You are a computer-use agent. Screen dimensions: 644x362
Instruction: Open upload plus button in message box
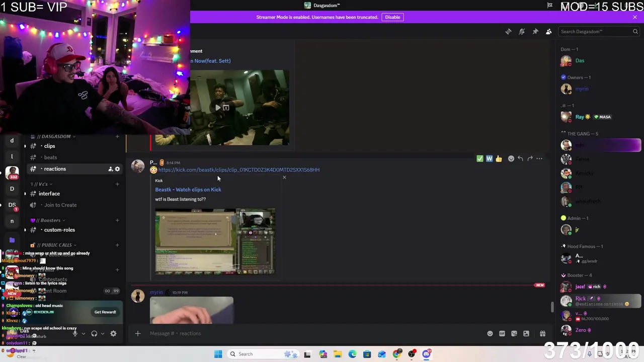[138, 333]
